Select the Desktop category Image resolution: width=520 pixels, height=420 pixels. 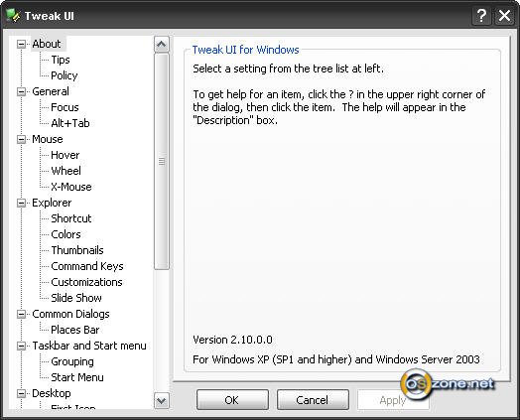click(52, 393)
